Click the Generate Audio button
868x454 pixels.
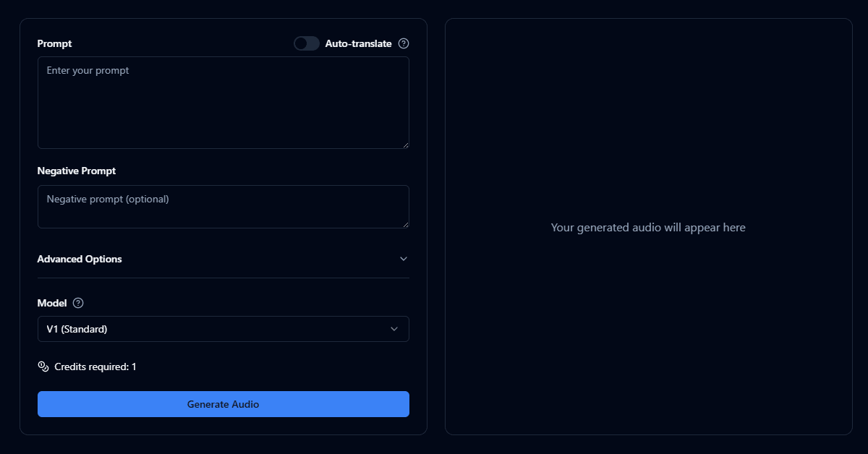223,404
